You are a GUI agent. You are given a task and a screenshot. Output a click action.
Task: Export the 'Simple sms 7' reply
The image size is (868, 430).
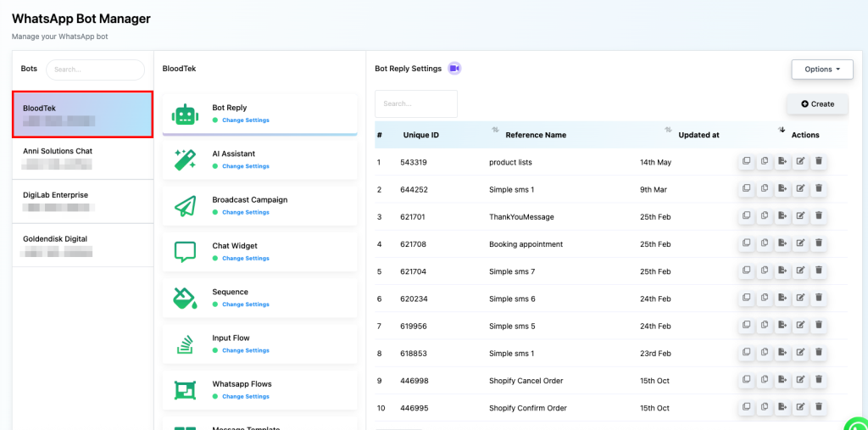(782, 271)
